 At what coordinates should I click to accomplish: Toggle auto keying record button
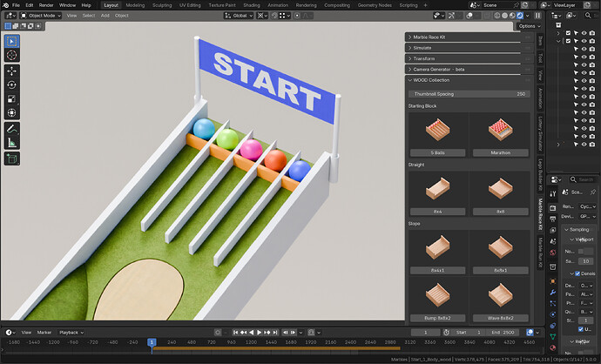(x=218, y=333)
